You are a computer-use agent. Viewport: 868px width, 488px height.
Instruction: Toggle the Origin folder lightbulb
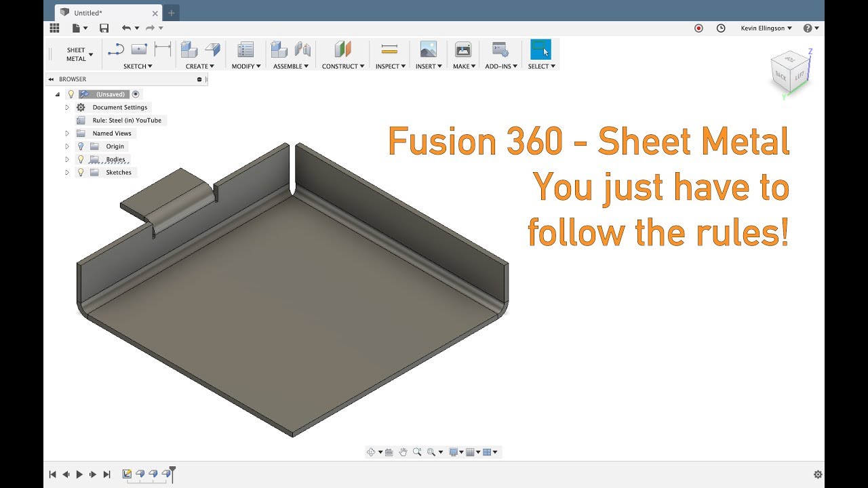point(81,146)
